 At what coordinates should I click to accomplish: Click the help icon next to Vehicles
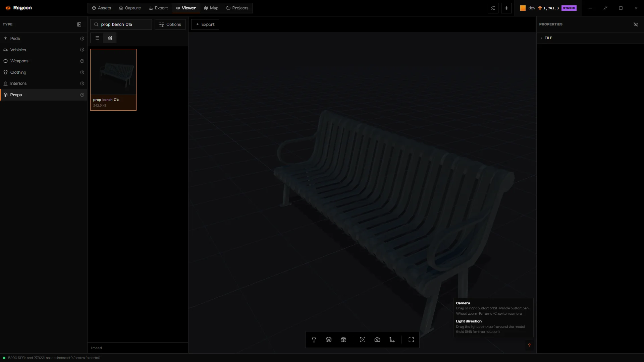click(82, 50)
